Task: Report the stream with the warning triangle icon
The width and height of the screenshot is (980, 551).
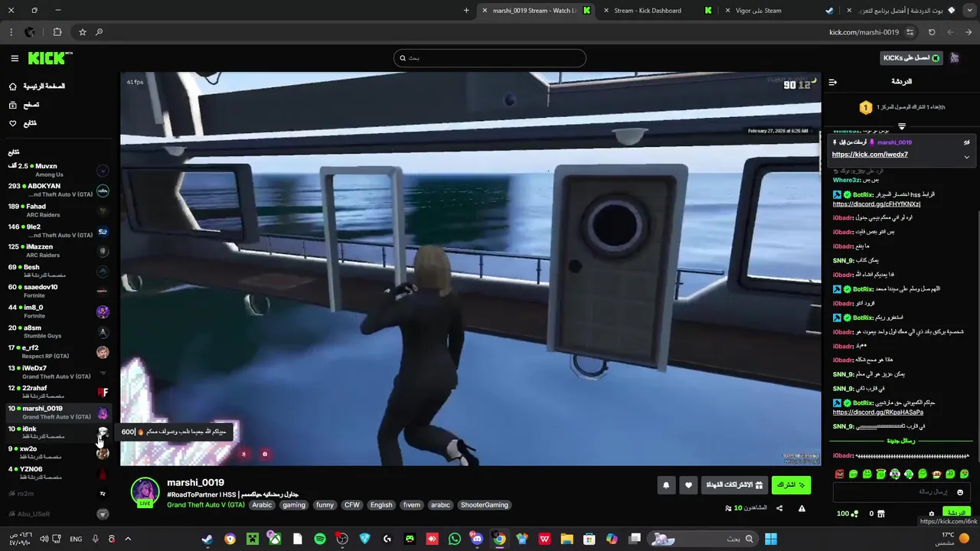Action: coord(802,508)
